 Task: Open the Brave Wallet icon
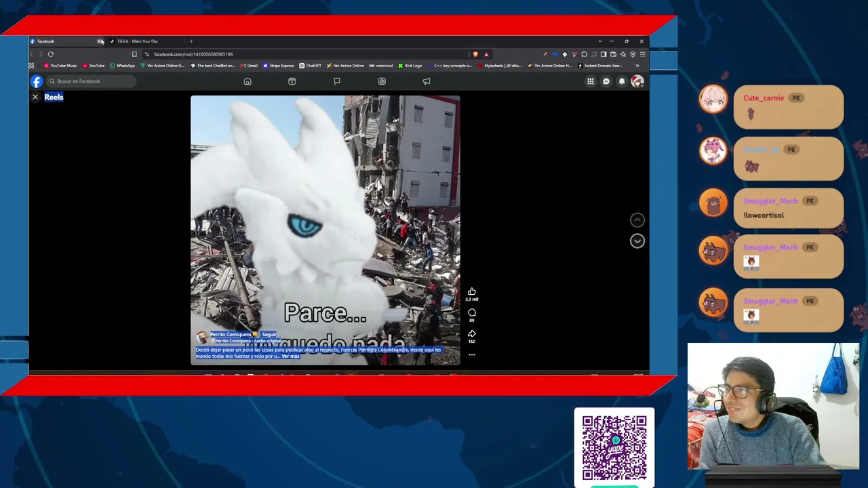(x=613, y=54)
